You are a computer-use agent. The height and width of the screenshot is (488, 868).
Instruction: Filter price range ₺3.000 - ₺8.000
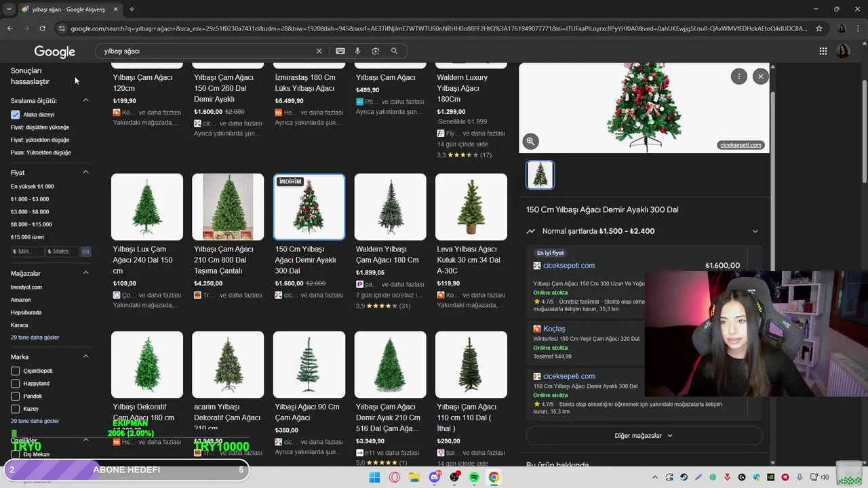(x=30, y=211)
